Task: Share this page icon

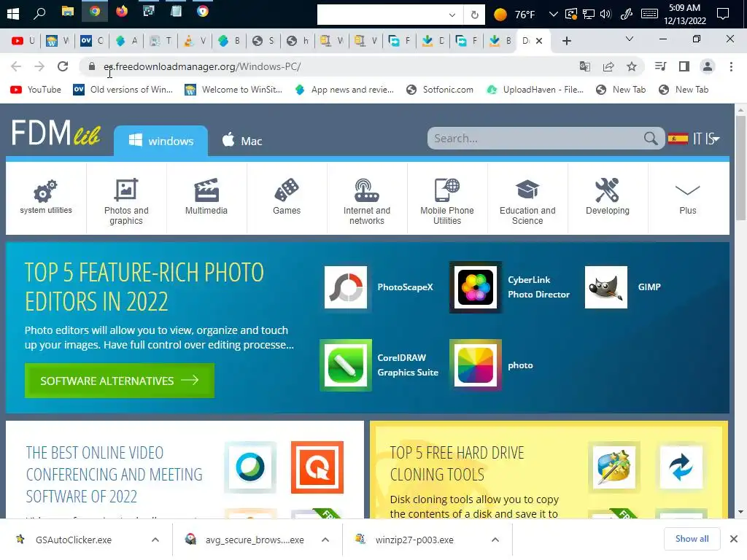Action: point(608,66)
